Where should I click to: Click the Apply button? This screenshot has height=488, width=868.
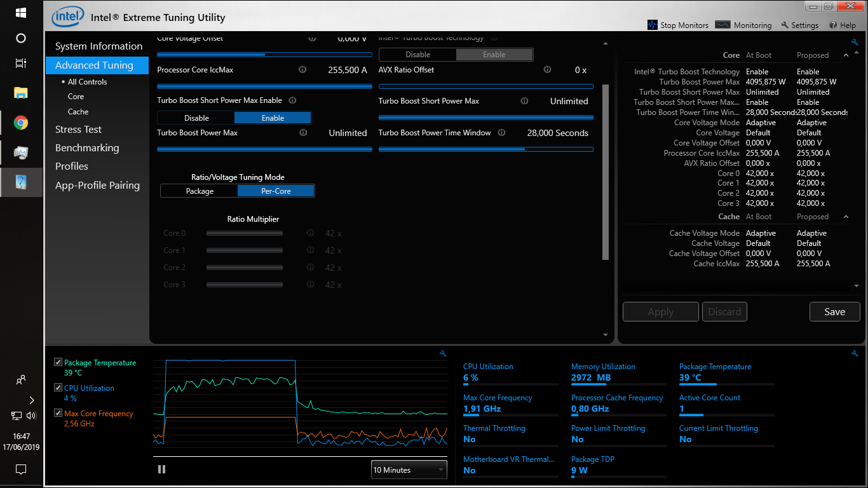(x=660, y=312)
